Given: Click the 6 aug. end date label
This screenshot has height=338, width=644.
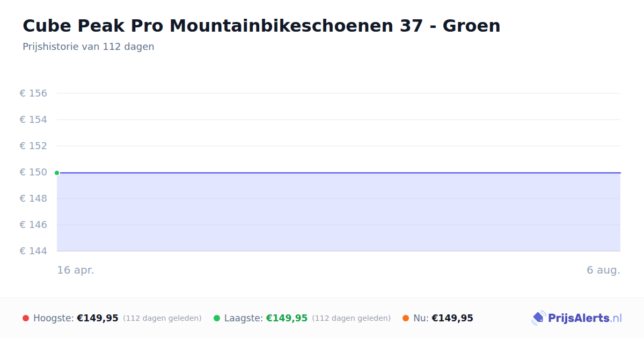Looking at the screenshot, I should click(x=603, y=270).
